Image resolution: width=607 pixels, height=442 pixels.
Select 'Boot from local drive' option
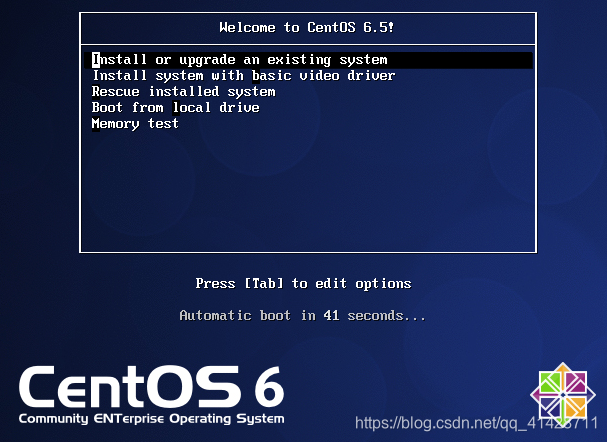175,107
